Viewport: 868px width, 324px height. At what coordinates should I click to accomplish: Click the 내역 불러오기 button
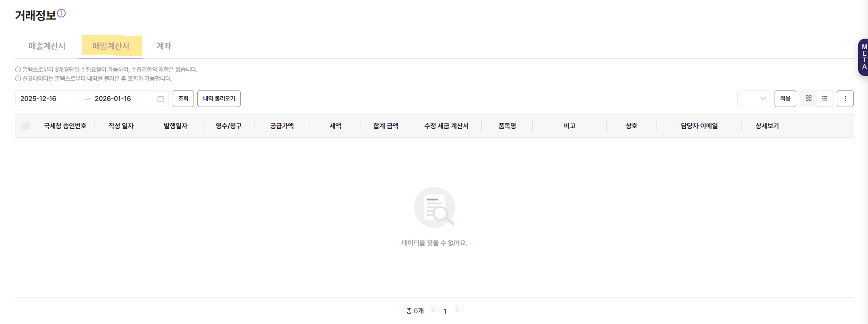[x=219, y=99]
